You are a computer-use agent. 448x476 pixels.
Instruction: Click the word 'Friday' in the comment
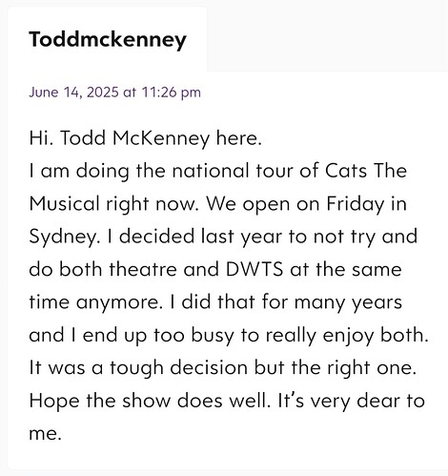tap(356, 204)
